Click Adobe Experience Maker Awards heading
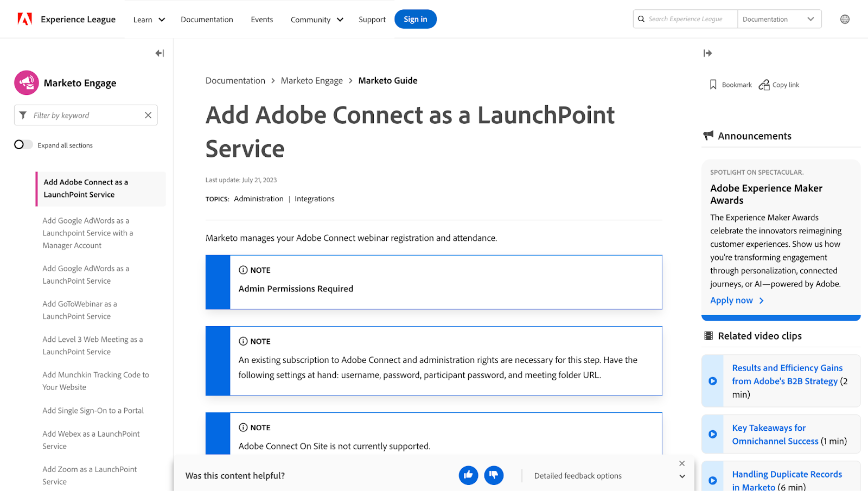The image size is (868, 491). pyautogui.click(x=766, y=194)
